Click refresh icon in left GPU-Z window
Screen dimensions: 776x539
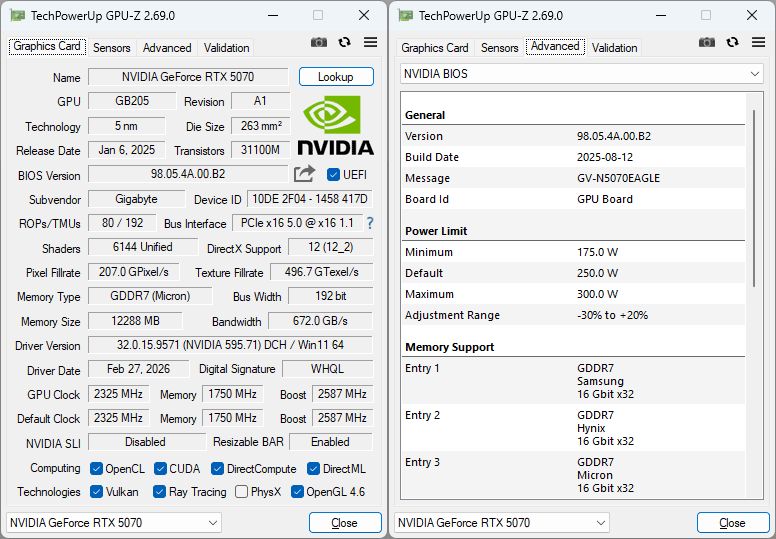pyautogui.click(x=344, y=43)
